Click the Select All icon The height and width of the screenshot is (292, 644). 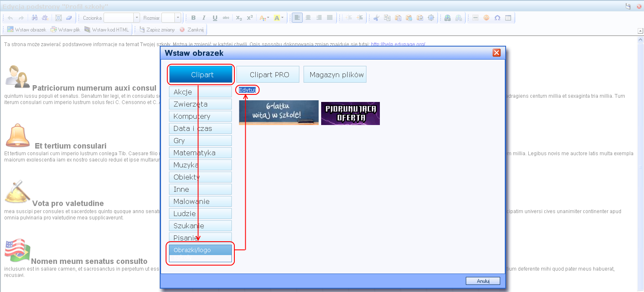click(59, 18)
